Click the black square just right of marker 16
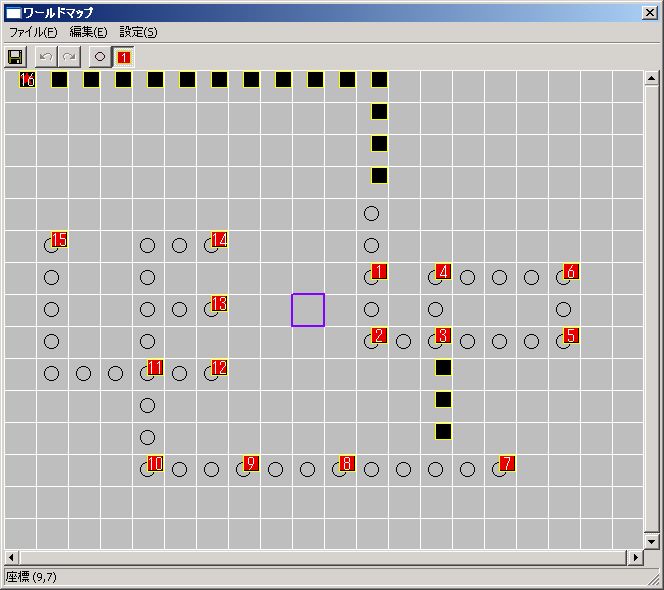664x590 pixels. (x=59, y=80)
